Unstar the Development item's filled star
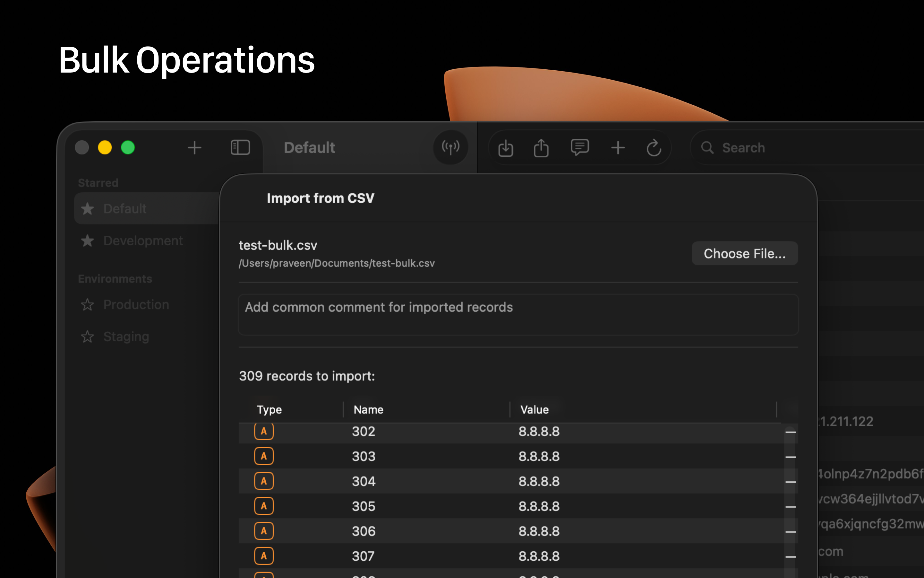Screen dimensions: 924x578 (88, 241)
